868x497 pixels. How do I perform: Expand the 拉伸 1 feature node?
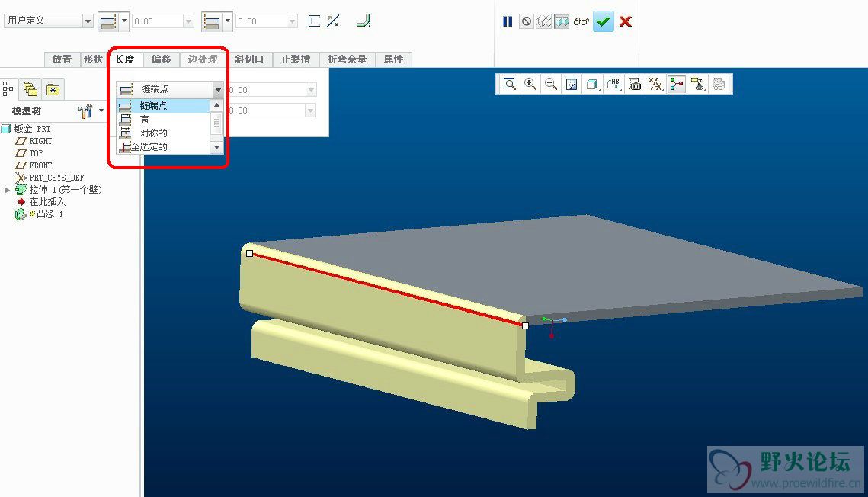(x=7, y=190)
